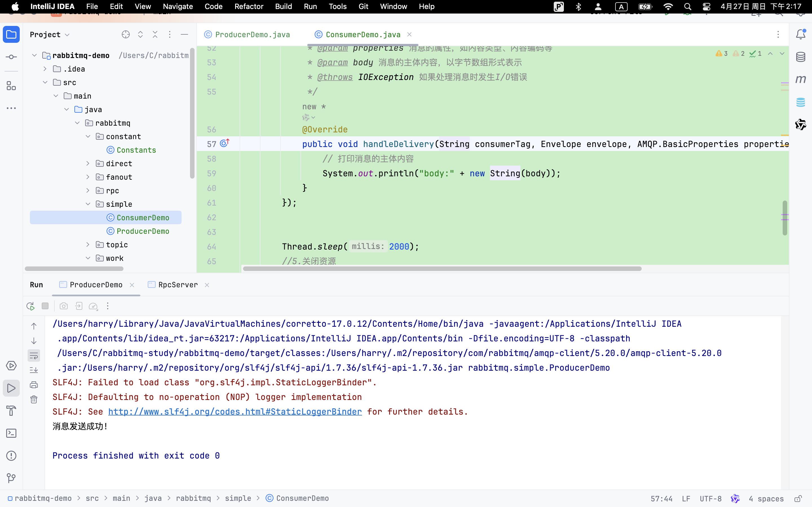812x507 pixels.
Task: Open the Refactor menu
Action: pos(249,6)
